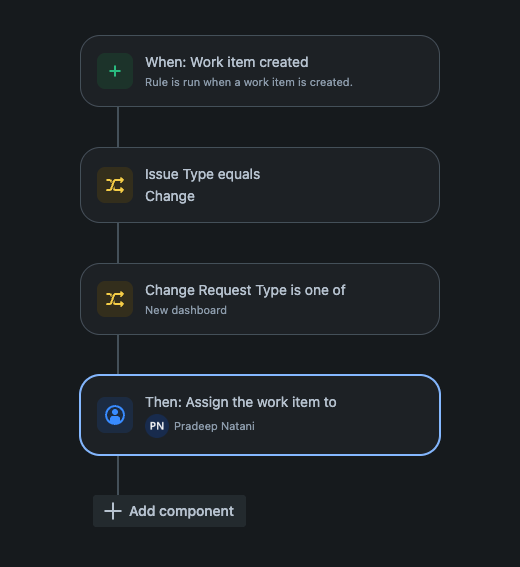Click the 'New dashboard' condition value
The width and height of the screenshot is (520, 567).
[186, 310]
